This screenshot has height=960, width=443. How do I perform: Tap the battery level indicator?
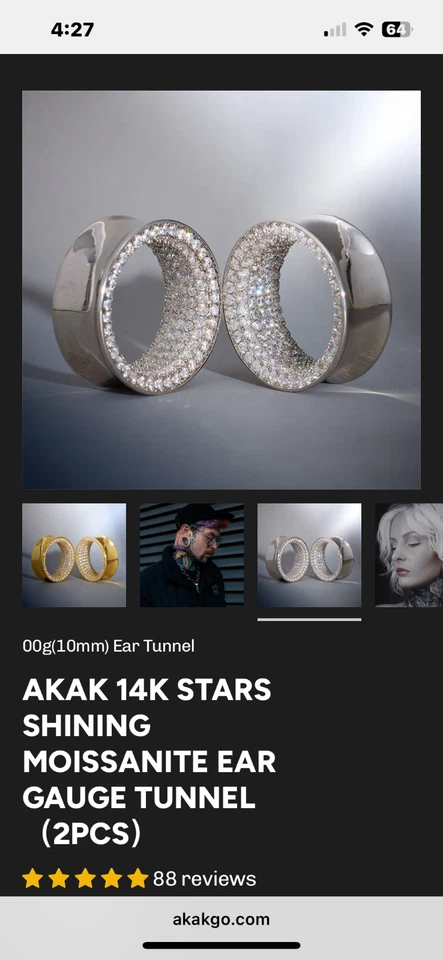(397, 29)
